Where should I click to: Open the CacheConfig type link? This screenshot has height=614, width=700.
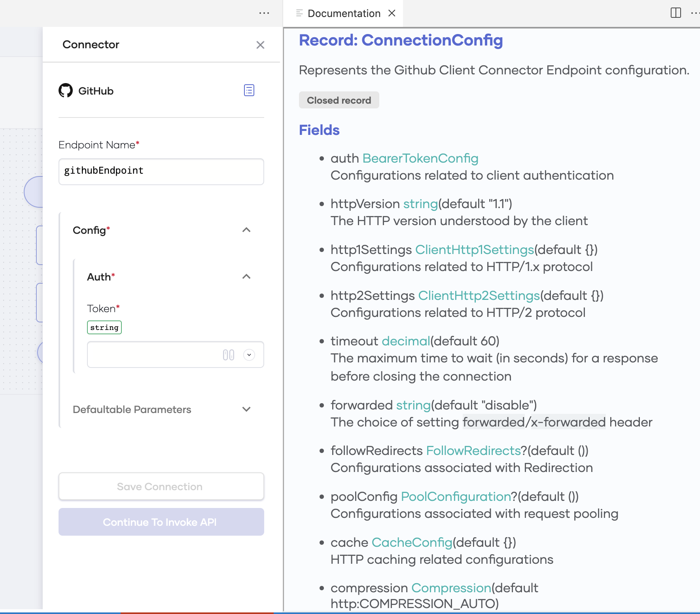[412, 542]
